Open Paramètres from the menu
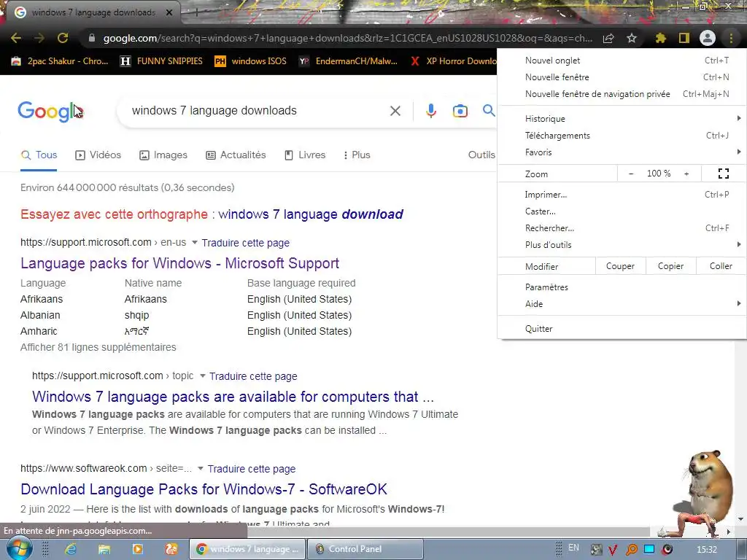Viewport: 747px width, 560px height. (x=622, y=287)
